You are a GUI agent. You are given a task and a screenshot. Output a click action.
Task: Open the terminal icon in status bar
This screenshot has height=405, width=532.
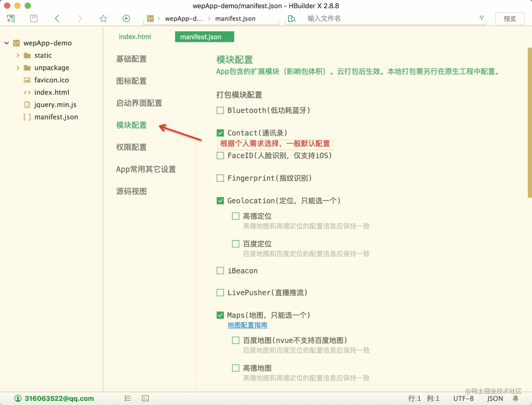145,398
